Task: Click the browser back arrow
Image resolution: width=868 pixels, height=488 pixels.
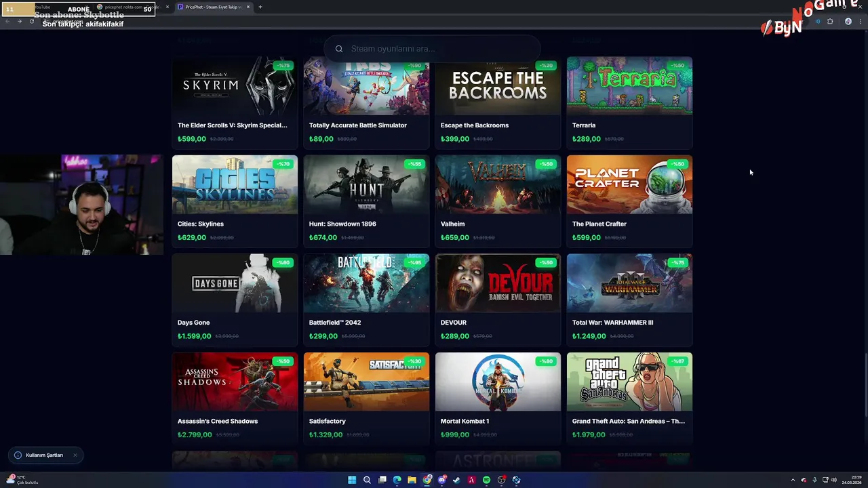Action: click(x=7, y=22)
